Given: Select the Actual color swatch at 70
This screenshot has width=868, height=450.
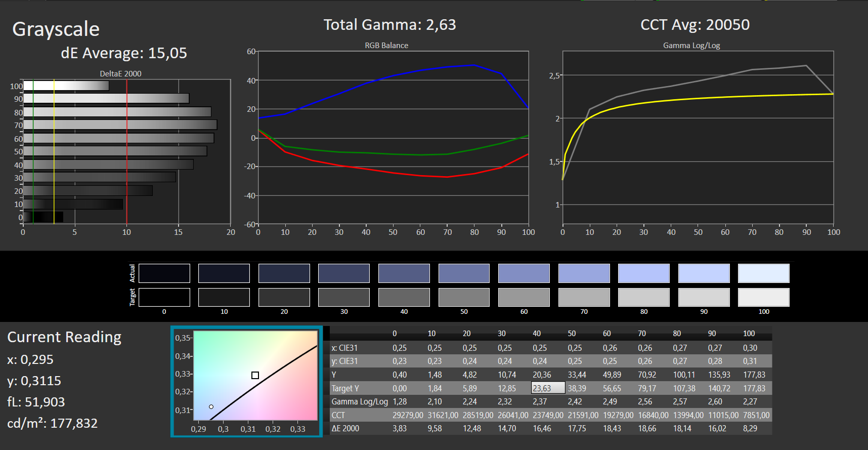Looking at the screenshot, I should tap(584, 273).
